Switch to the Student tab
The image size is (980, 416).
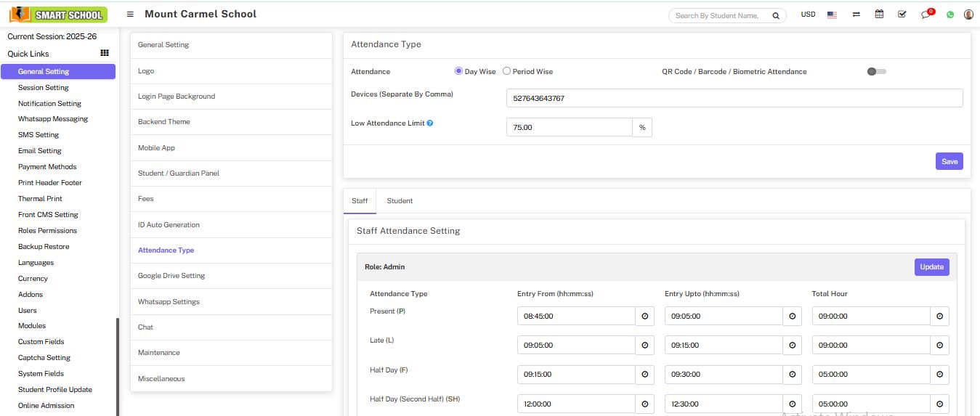point(400,201)
